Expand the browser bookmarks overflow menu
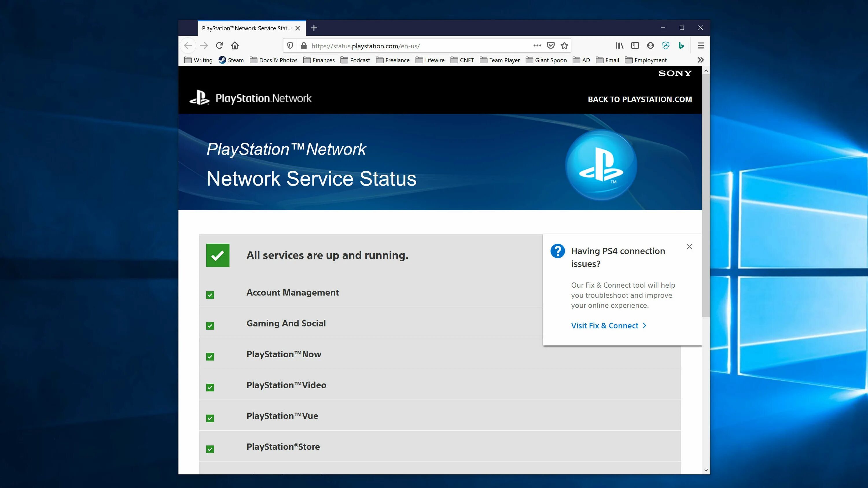868x488 pixels. [700, 60]
